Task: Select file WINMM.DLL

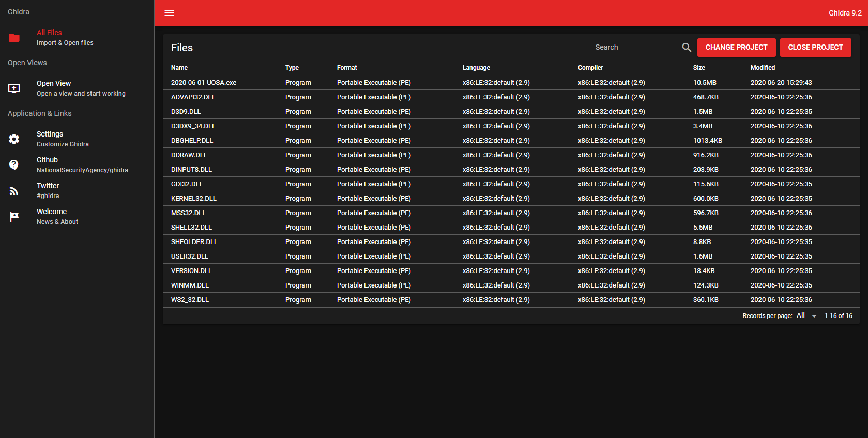Action: pos(190,285)
